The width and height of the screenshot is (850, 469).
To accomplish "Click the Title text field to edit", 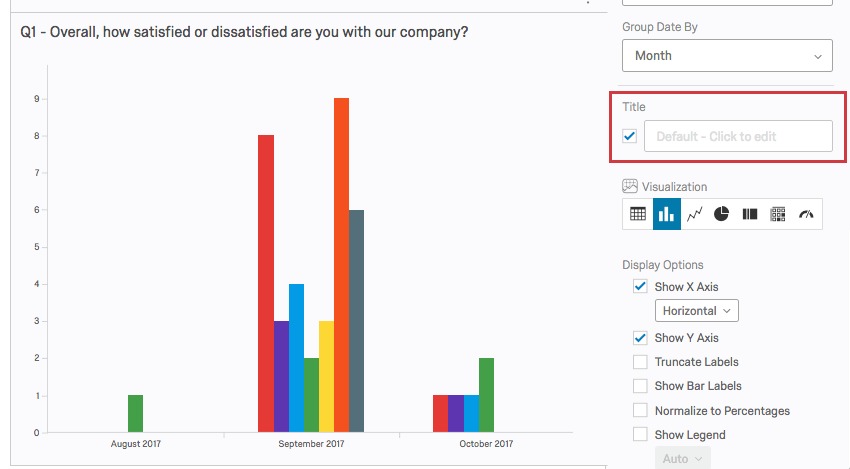I will pos(738,136).
